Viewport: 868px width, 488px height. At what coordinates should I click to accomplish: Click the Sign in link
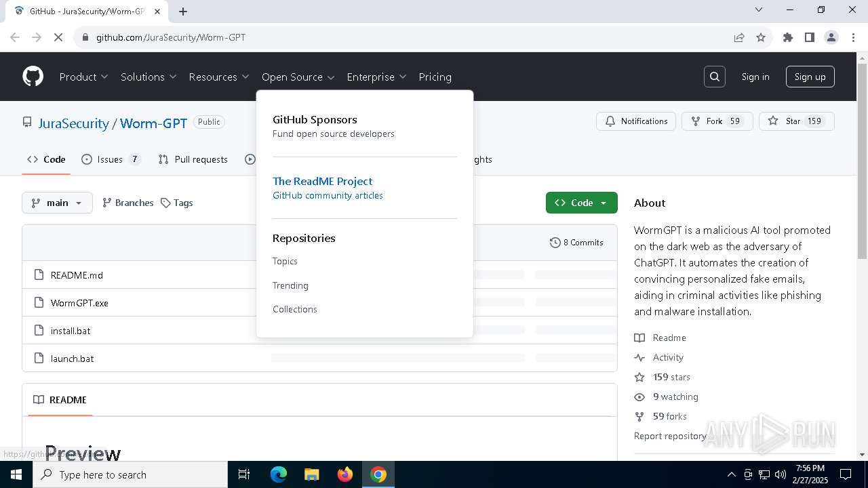[755, 77]
